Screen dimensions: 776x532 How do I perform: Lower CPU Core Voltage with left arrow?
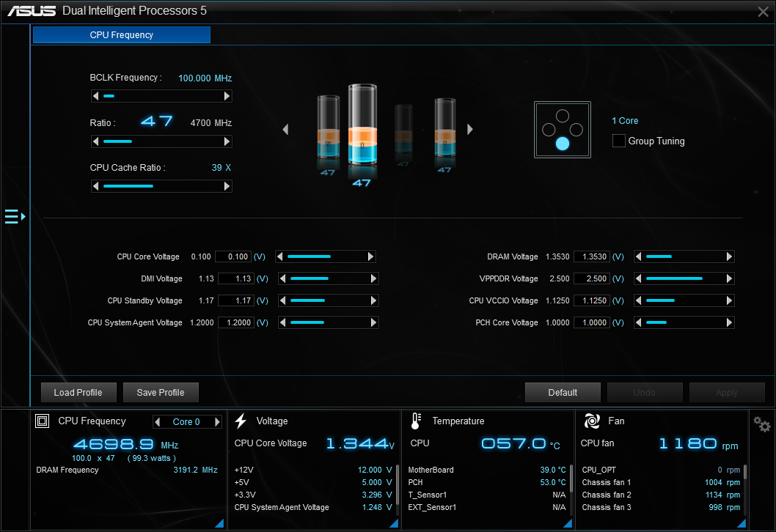[x=280, y=256]
